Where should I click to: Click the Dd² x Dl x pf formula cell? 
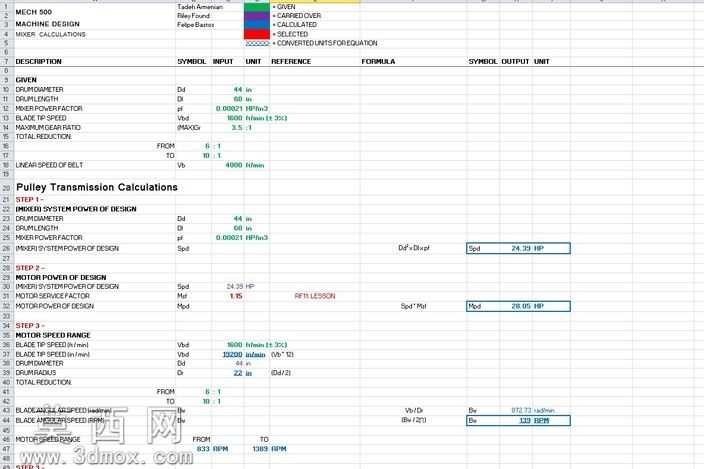pos(414,248)
